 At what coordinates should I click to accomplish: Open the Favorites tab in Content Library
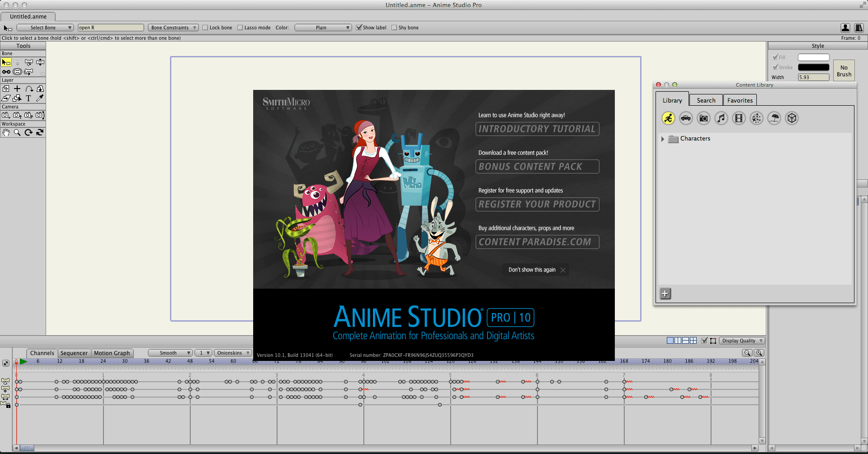click(740, 100)
